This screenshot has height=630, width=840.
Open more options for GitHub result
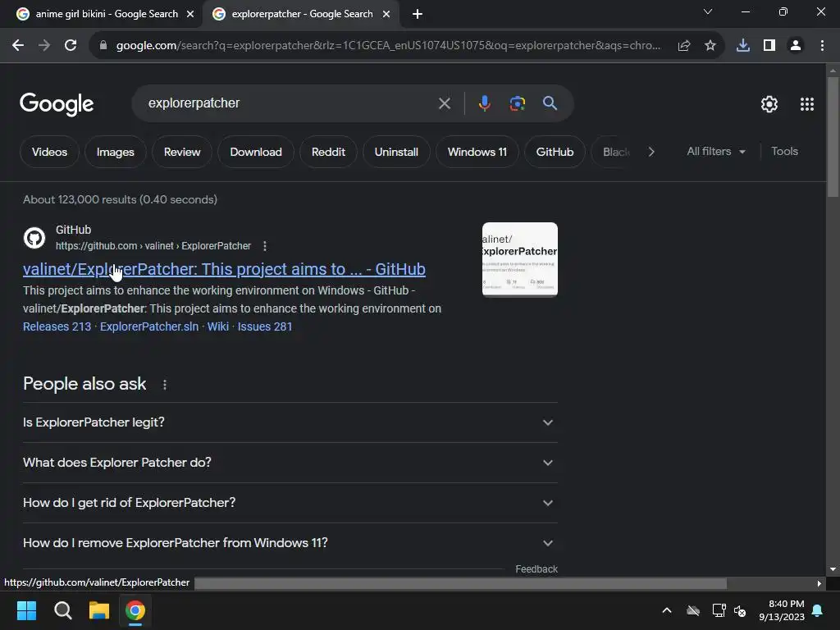click(265, 246)
